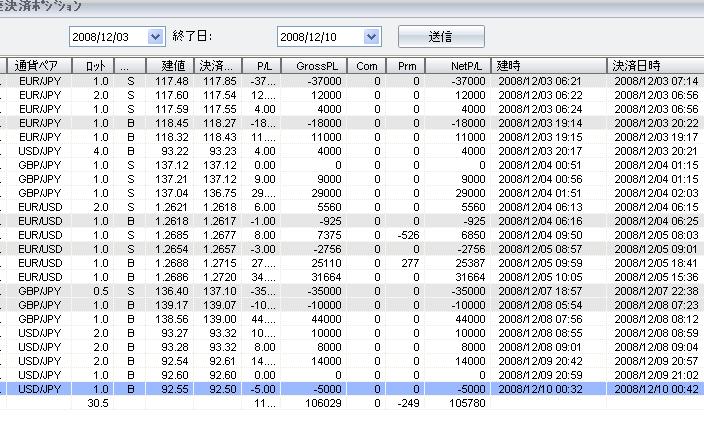Image resolution: width=704 pixels, height=423 pixels.
Task: Click the Prm value -526
Action: tap(408, 235)
